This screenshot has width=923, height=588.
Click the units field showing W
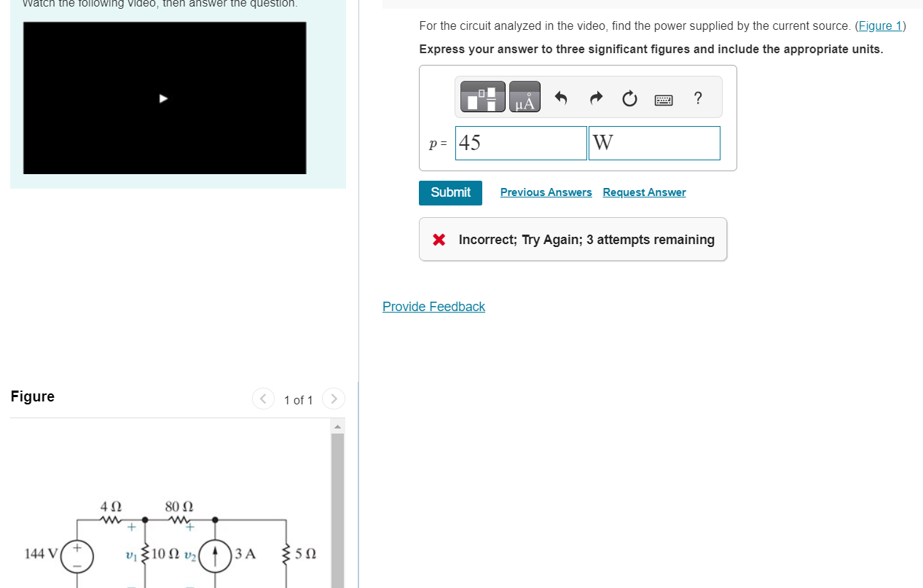(653, 143)
